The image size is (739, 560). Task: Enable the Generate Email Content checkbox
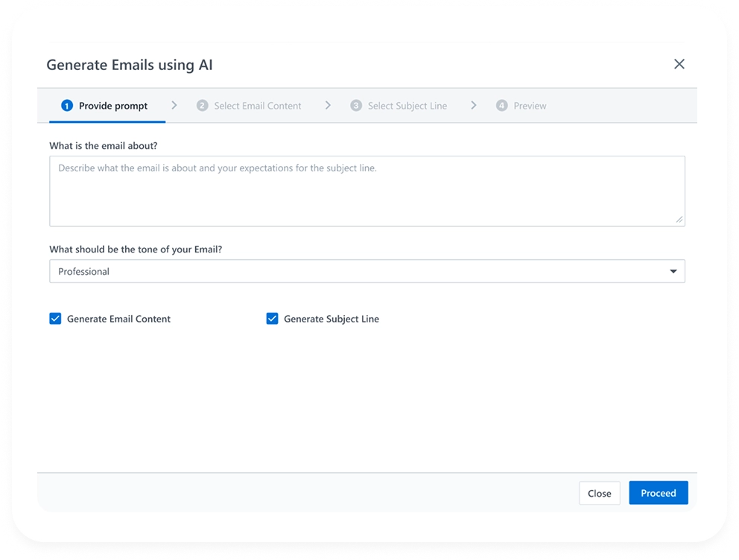(55, 318)
